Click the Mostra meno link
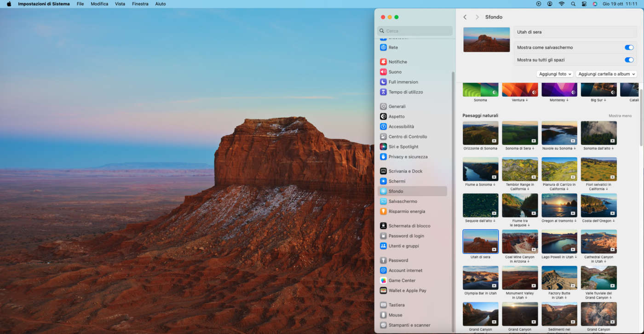 (620, 116)
